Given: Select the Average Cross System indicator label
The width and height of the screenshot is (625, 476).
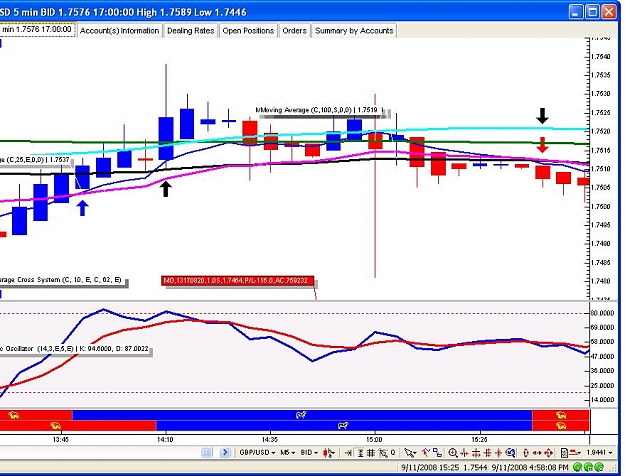Looking at the screenshot, I should click(x=61, y=280).
